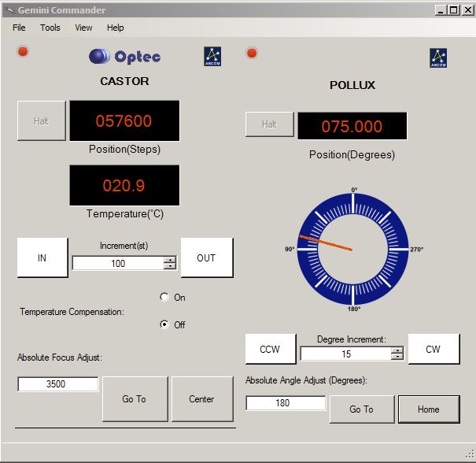Click the ASCOM icon in Pollux panel

pyautogui.click(x=438, y=57)
